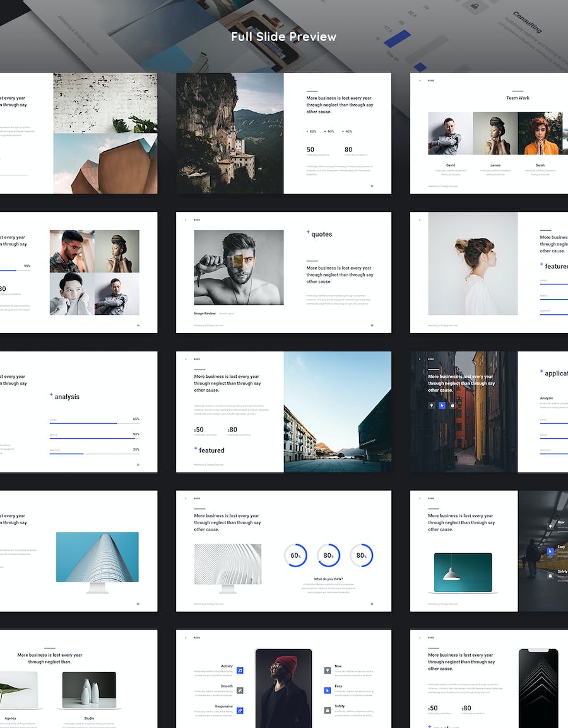Click the first 60% circular chart
568x728 pixels.
click(x=295, y=555)
